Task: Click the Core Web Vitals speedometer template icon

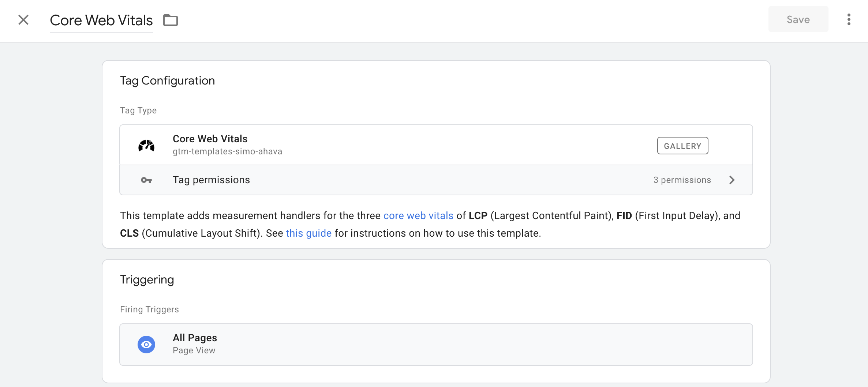Action: pos(146,145)
